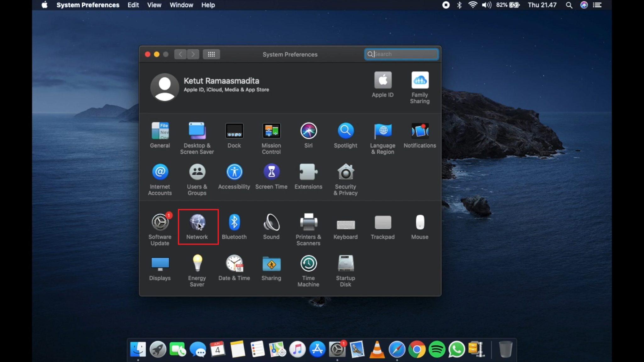Open Software Update pane
644x362 pixels.
click(160, 230)
